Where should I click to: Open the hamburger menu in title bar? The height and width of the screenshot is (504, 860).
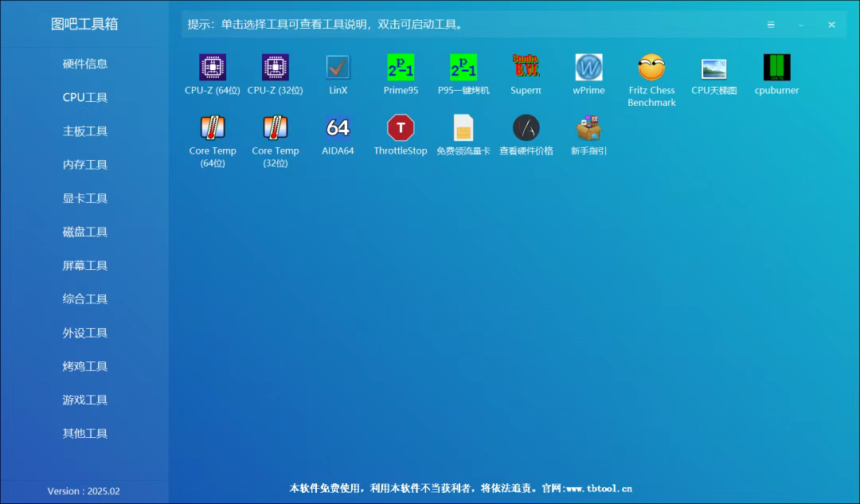[x=771, y=25]
